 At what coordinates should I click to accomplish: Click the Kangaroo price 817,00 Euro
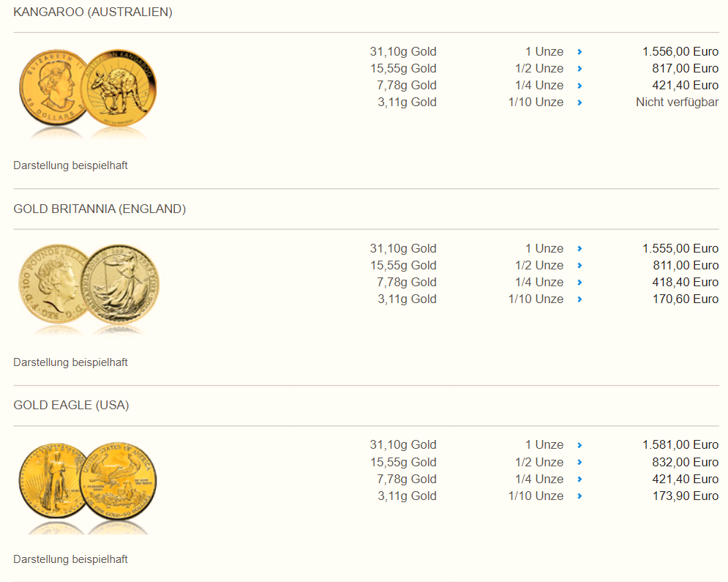point(685,68)
